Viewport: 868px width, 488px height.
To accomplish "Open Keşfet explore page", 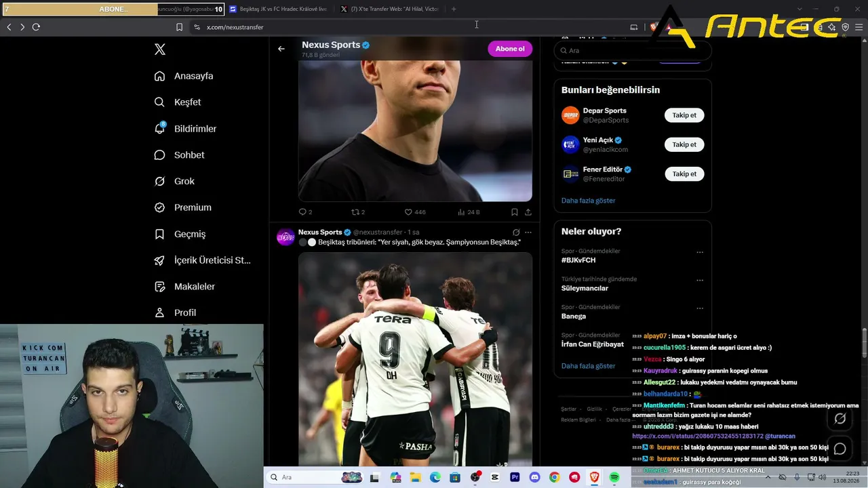I will point(178,102).
